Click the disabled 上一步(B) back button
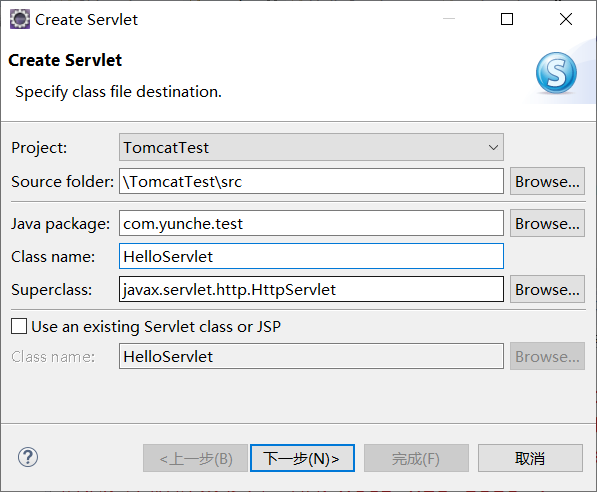 pyautogui.click(x=195, y=458)
